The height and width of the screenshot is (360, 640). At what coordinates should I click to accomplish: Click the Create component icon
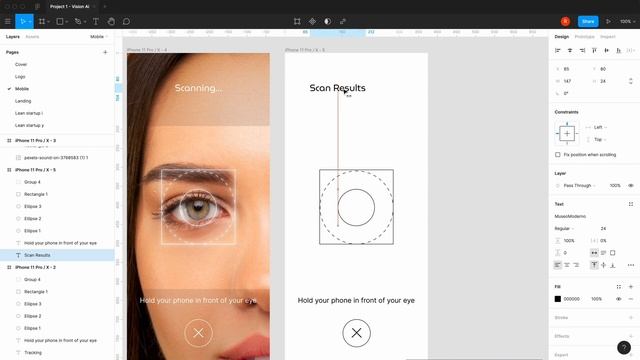(312, 21)
